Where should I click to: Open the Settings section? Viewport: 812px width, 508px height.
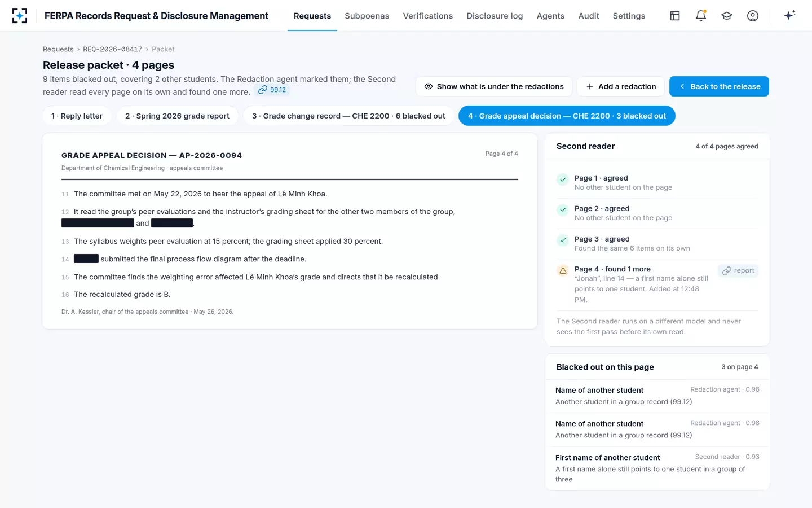[x=629, y=16]
